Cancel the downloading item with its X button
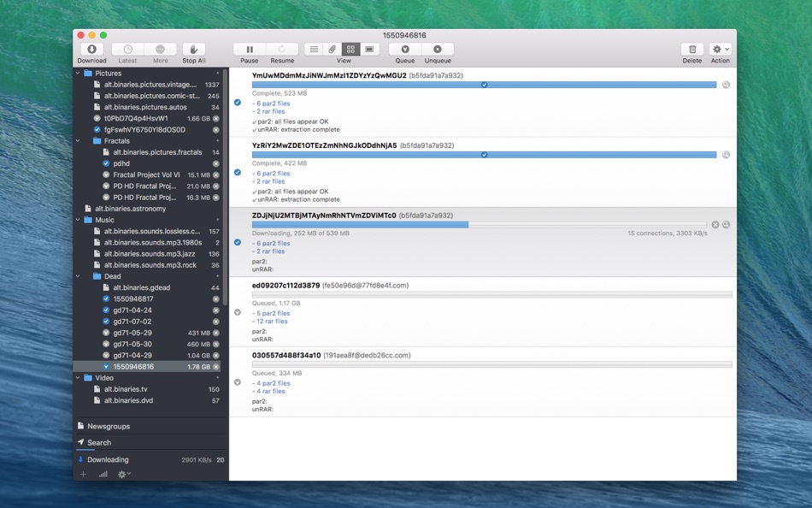The width and height of the screenshot is (812, 508). (x=715, y=224)
